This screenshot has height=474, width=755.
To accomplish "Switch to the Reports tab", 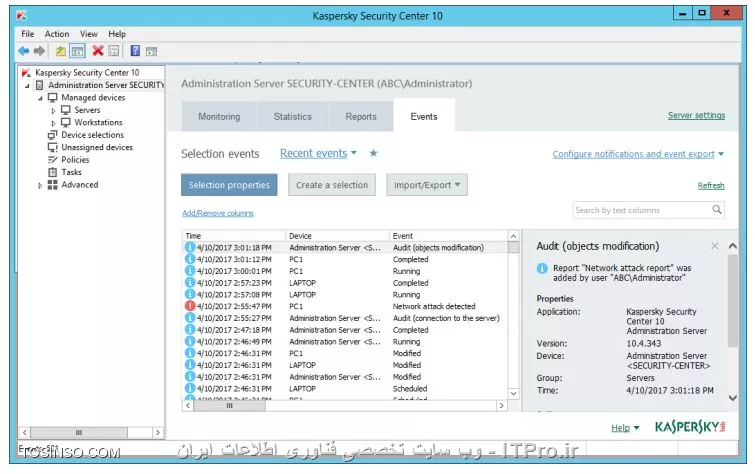I will 361,117.
